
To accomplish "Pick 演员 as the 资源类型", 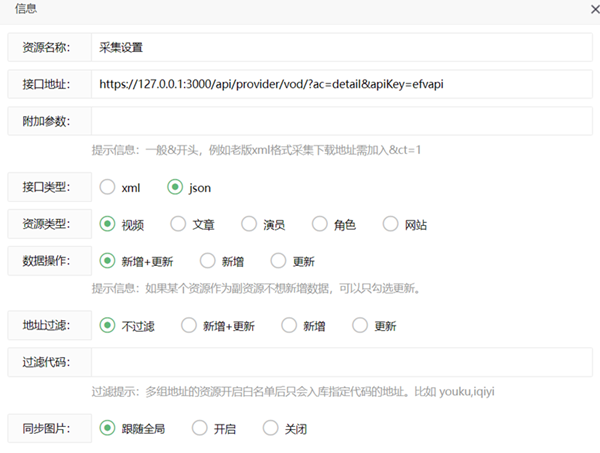I will coord(249,225).
